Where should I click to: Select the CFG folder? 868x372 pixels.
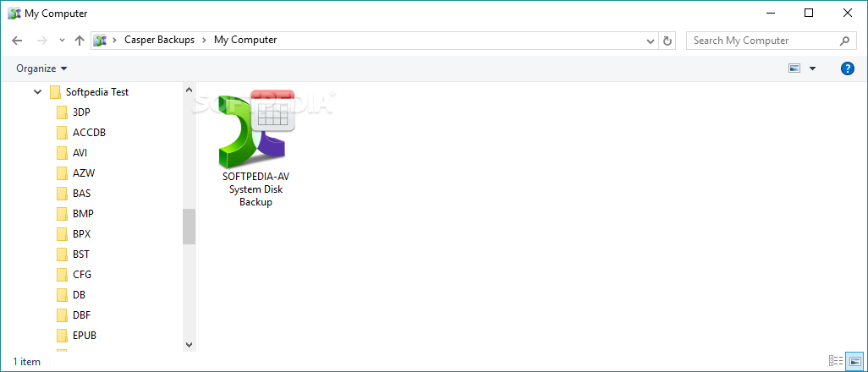tap(82, 275)
